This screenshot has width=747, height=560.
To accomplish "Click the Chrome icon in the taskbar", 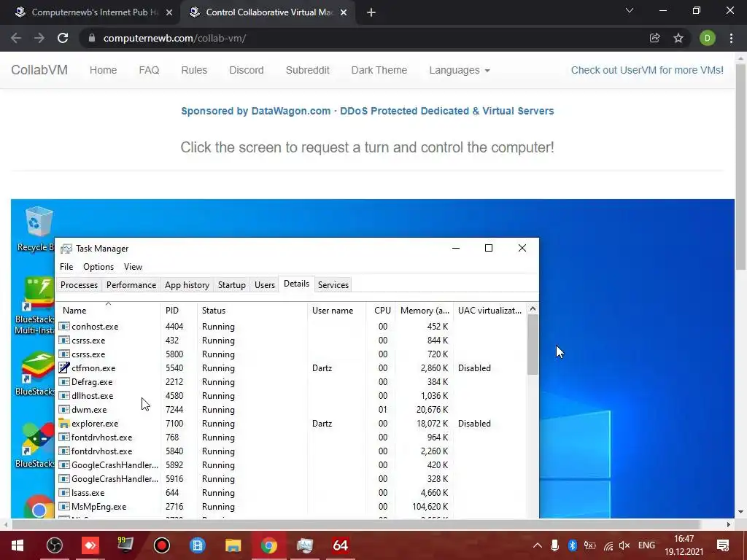I will [x=268, y=545].
